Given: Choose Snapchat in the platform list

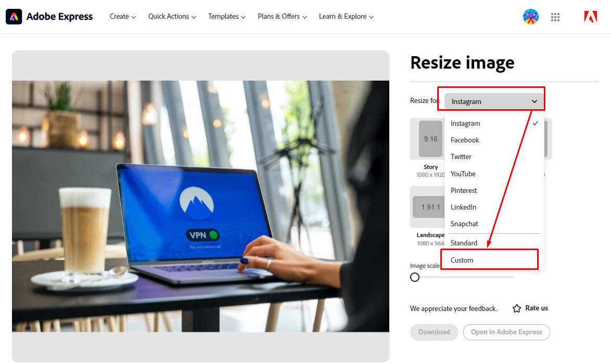Looking at the screenshot, I should (464, 224).
